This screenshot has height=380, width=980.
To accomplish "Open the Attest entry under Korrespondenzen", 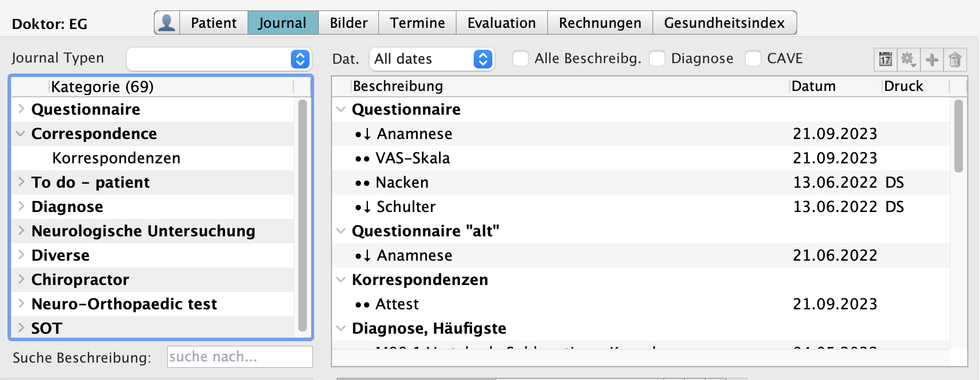I will click(x=397, y=304).
